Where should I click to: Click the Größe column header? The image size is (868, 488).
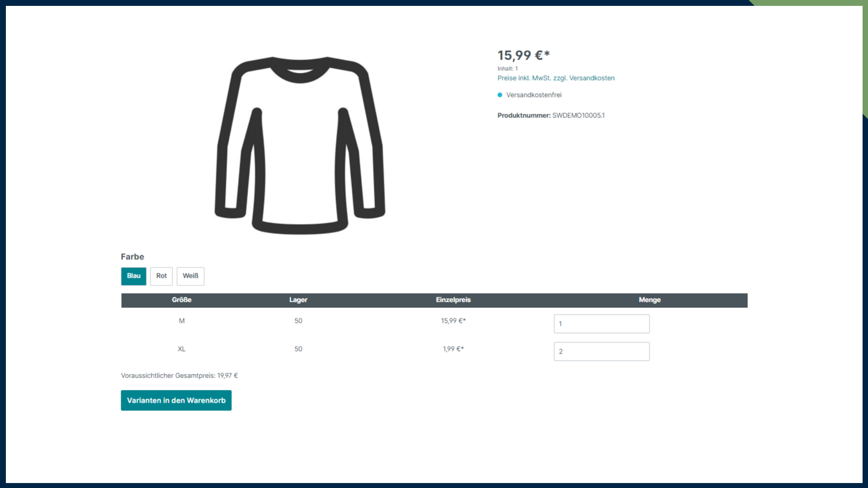(181, 300)
